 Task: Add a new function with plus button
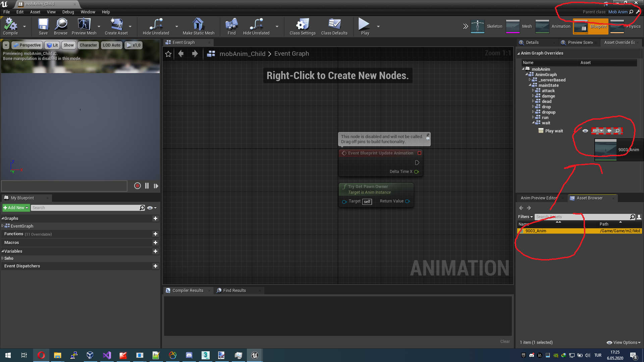coord(155,234)
